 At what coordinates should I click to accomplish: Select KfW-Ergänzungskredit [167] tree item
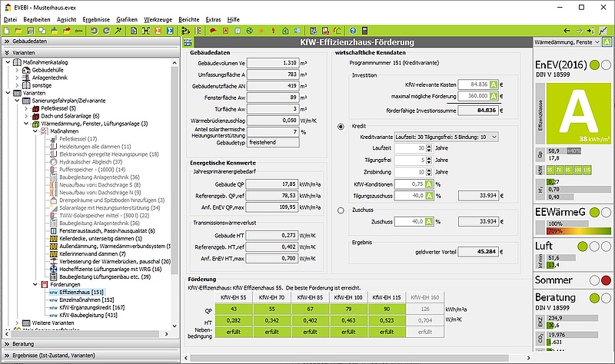91,308
